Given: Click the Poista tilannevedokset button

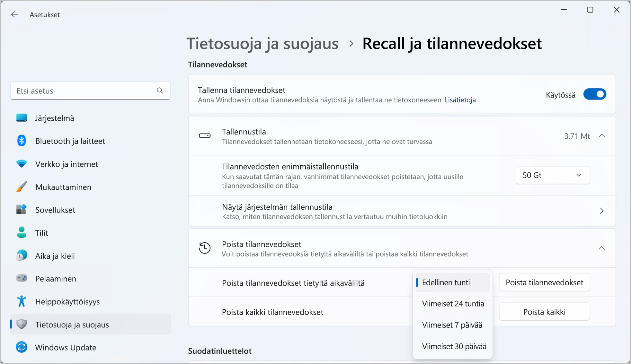Looking at the screenshot, I should click(545, 282).
